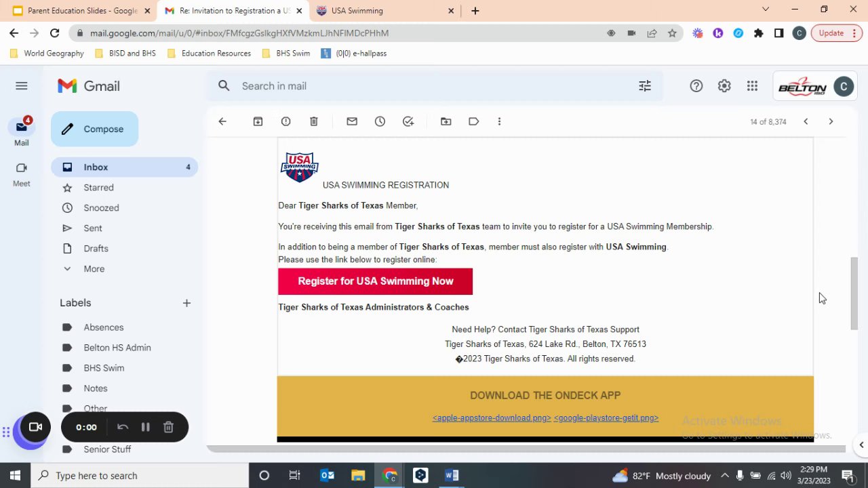Image resolution: width=868 pixels, height=488 pixels.
Task: Delete this email with trash icon
Action: (x=313, y=121)
